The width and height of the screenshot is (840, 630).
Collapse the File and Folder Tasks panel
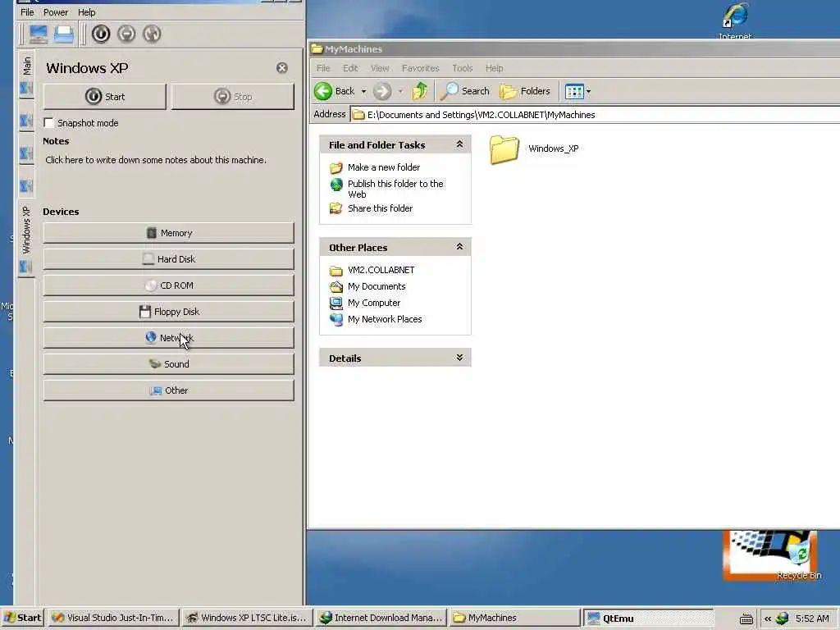(459, 144)
